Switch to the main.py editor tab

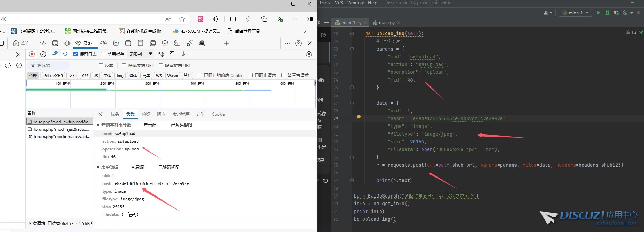[x=386, y=23]
